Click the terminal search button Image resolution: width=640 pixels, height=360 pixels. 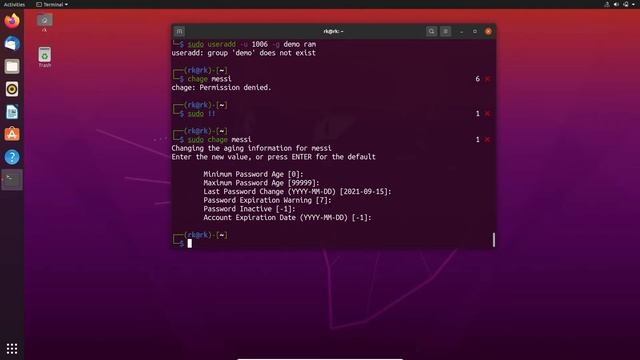tap(431, 31)
